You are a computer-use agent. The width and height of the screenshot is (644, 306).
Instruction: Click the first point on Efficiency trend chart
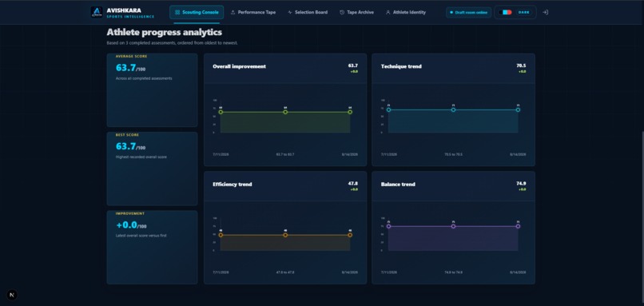[x=221, y=235]
